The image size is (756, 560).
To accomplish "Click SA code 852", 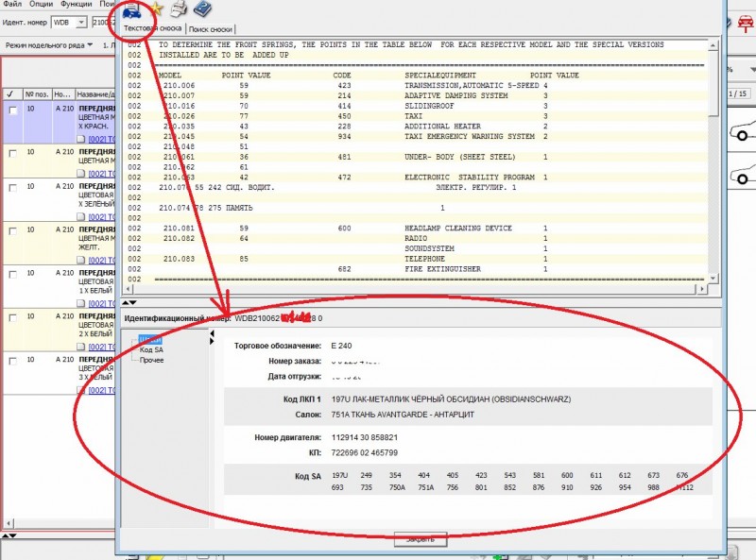I will 510,487.
